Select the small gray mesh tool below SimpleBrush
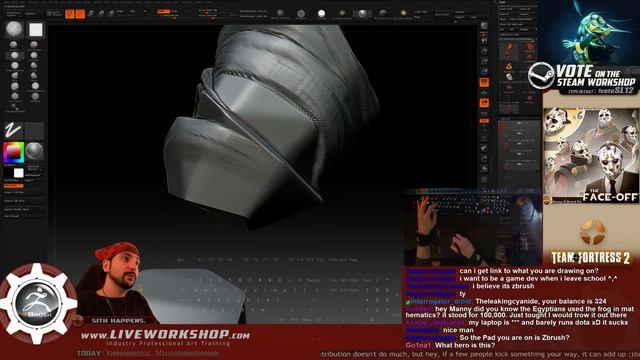Viewport: 640px width, 360px height. click(x=509, y=77)
